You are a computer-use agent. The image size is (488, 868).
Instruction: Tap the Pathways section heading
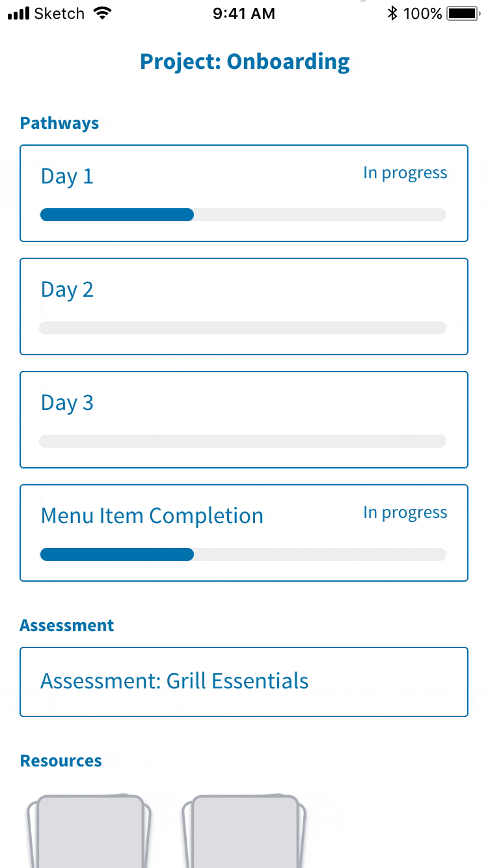click(59, 123)
